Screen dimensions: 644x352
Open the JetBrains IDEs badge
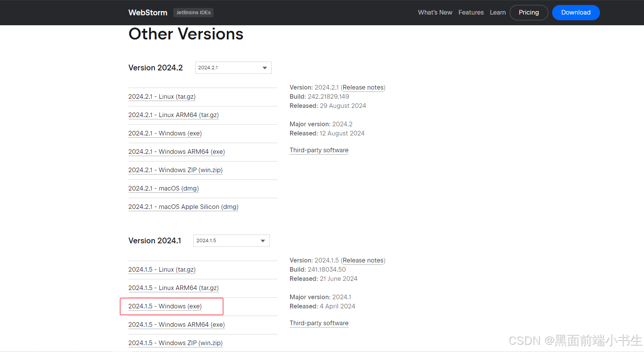pos(193,13)
